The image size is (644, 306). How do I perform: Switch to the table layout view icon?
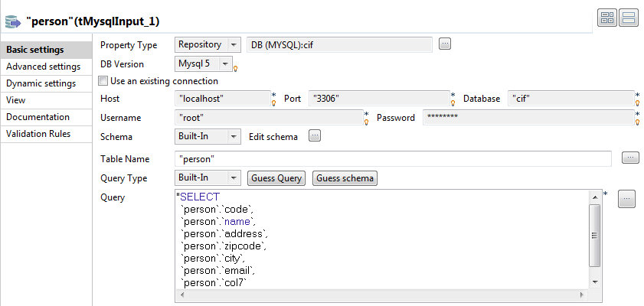[608, 17]
